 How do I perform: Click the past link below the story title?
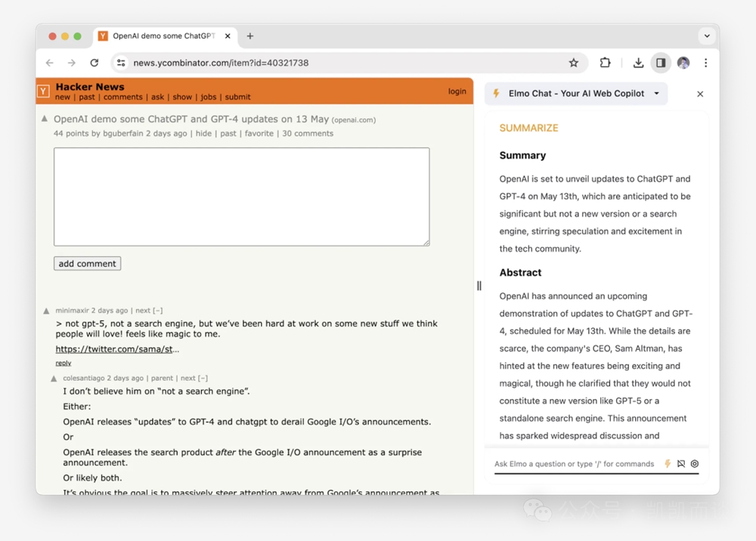pyautogui.click(x=228, y=134)
